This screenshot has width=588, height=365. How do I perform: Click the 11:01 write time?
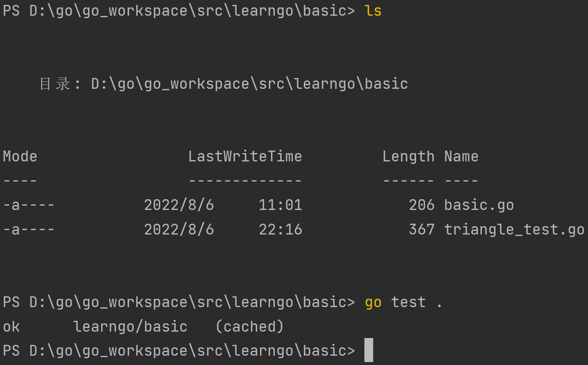[280, 205]
